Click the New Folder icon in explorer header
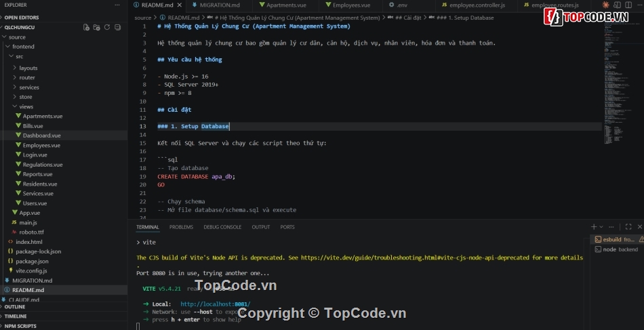The width and height of the screenshot is (644, 330). tap(96, 27)
